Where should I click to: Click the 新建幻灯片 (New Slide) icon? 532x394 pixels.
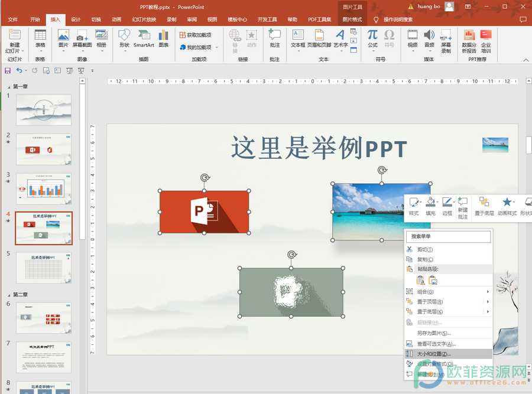(x=15, y=41)
